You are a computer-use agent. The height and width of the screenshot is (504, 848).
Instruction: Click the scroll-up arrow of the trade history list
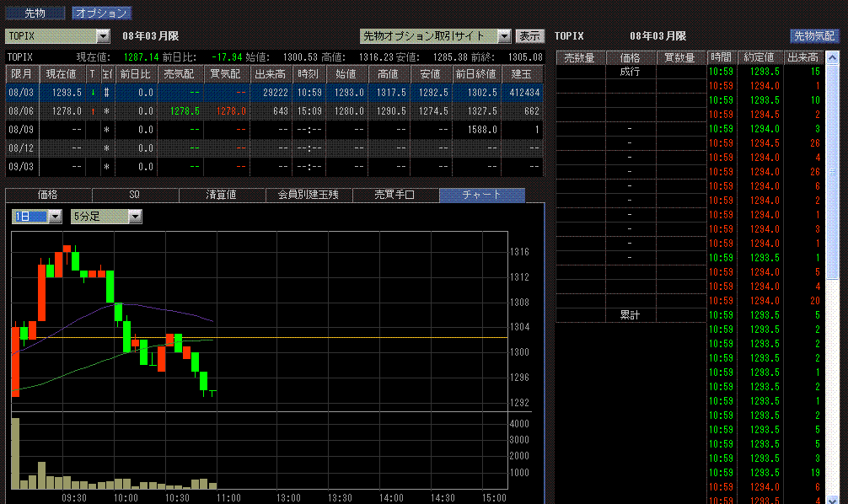click(x=833, y=57)
